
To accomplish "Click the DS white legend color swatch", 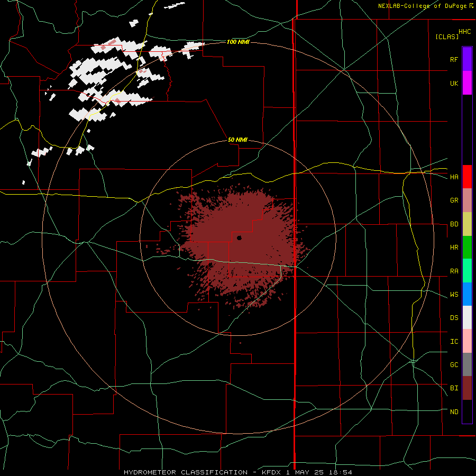I will coord(467,317).
